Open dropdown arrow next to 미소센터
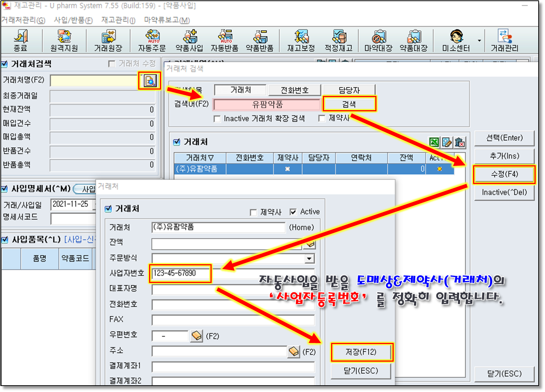 tap(479, 41)
